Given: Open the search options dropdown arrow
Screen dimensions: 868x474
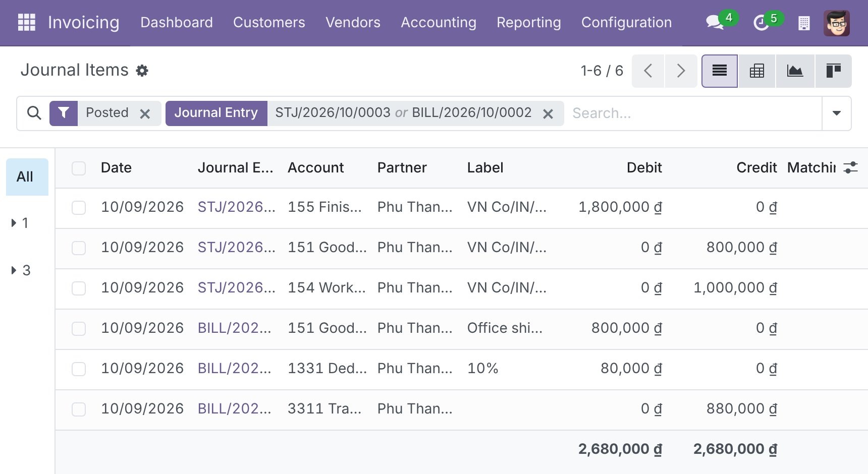Looking at the screenshot, I should [836, 113].
